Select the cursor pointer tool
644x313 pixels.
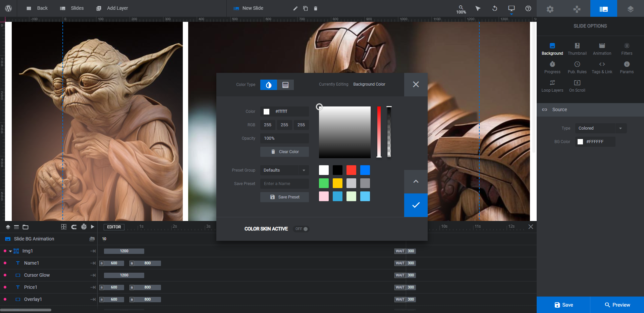point(478,8)
